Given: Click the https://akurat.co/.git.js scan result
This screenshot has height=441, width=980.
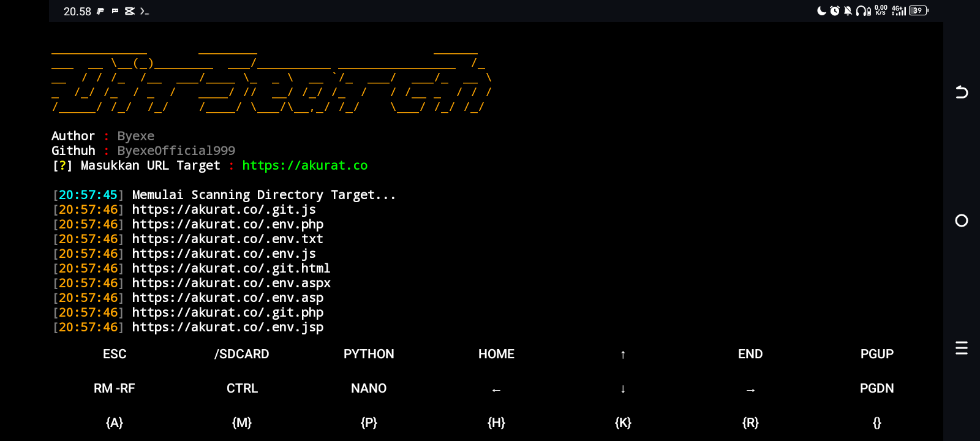Looking at the screenshot, I should click(224, 209).
